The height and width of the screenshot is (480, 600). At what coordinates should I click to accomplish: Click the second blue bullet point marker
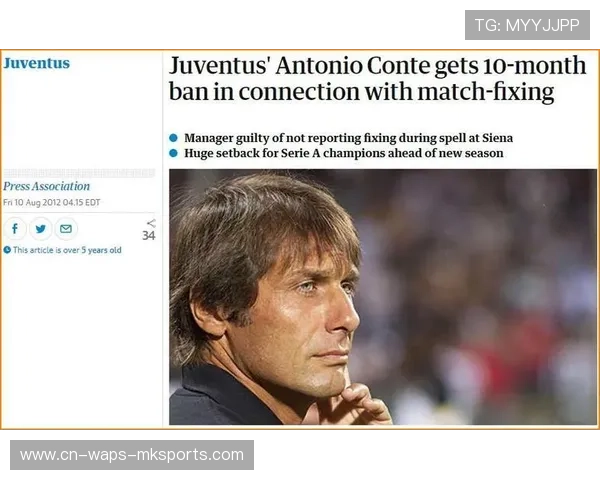tap(173, 153)
